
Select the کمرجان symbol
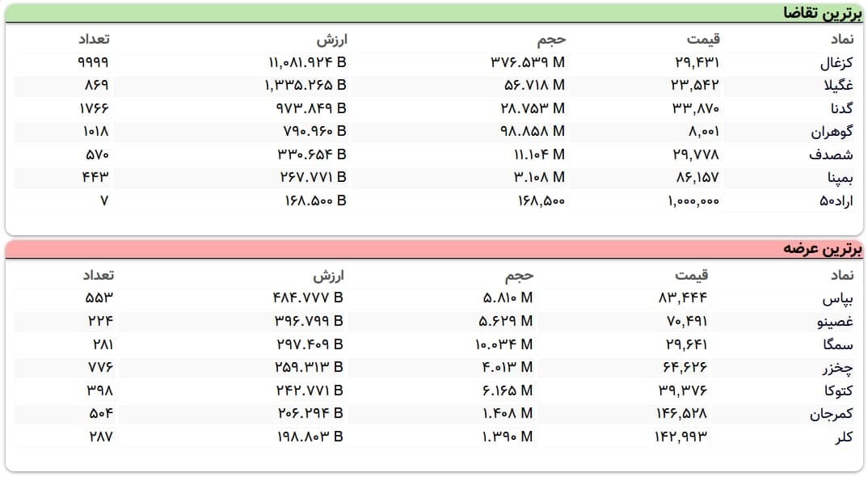point(831,414)
